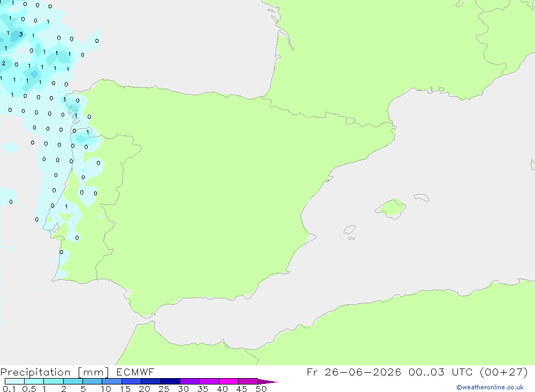Click the Menorca island outline
The image size is (535, 392).
pos(422,197)
